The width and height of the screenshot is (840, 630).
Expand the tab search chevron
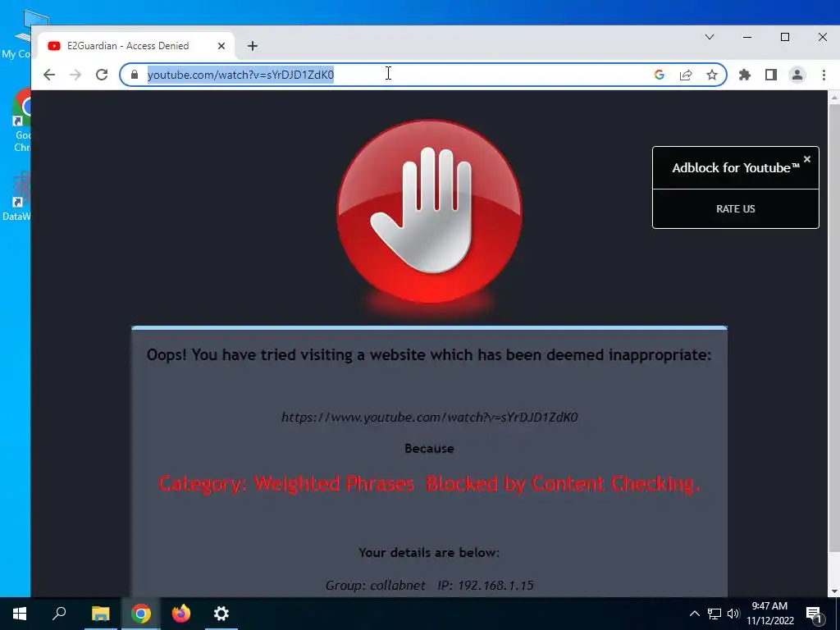coord(710,37)
